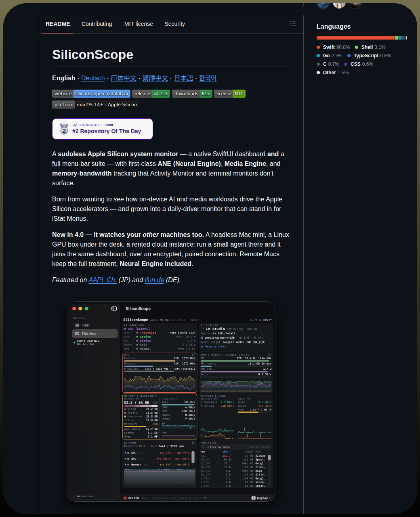Click the website siliconscope.calidalab.ai badge

point(91,94)
